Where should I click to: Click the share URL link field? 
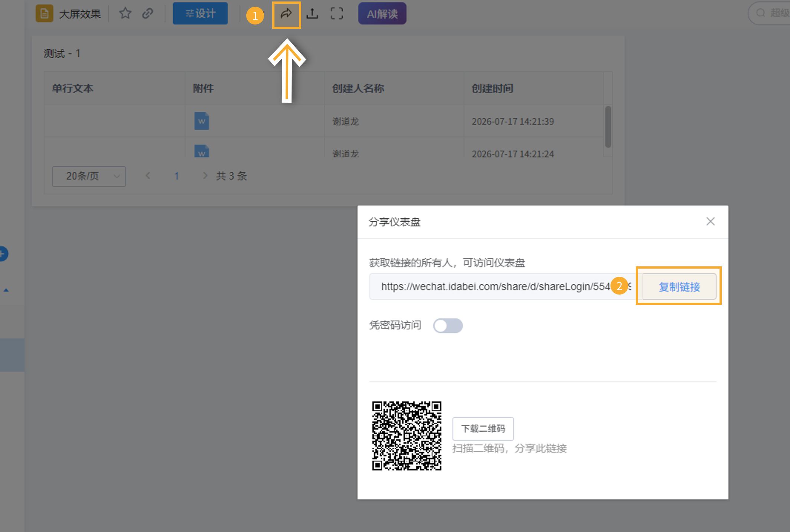pos(505,286)
